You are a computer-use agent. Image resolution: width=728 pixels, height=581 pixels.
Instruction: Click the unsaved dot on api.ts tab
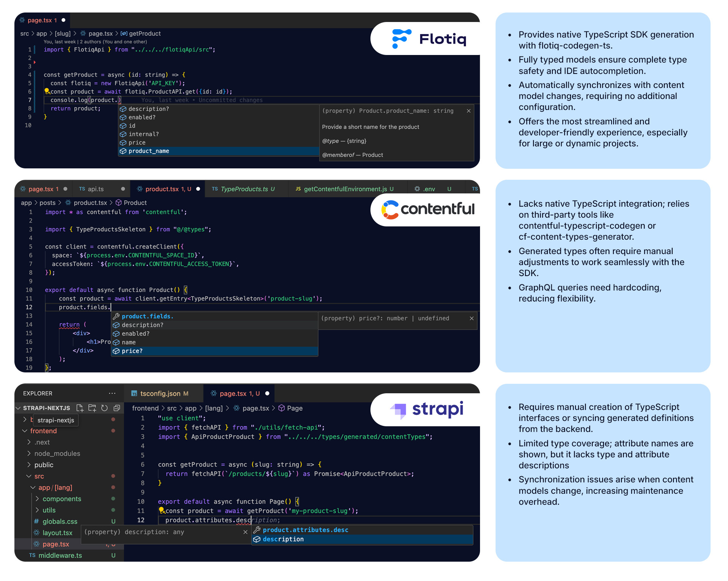pyautogui.click(x=123, y=189)
